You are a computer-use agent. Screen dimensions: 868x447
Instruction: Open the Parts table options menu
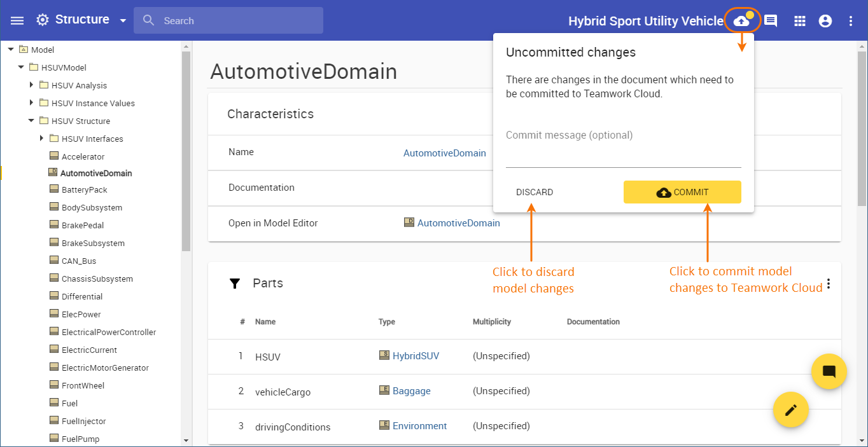click(828, 284)
